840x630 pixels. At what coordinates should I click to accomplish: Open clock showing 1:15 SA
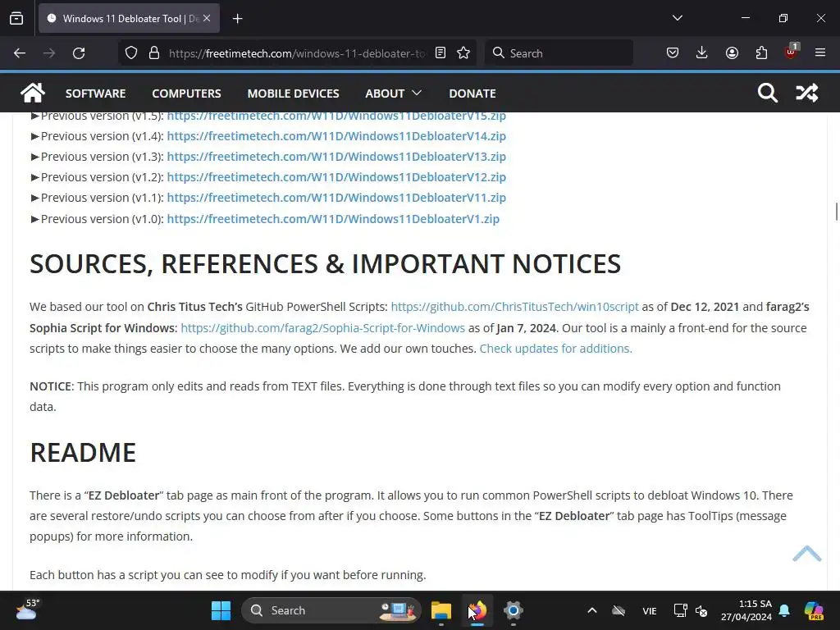[746, 610]
